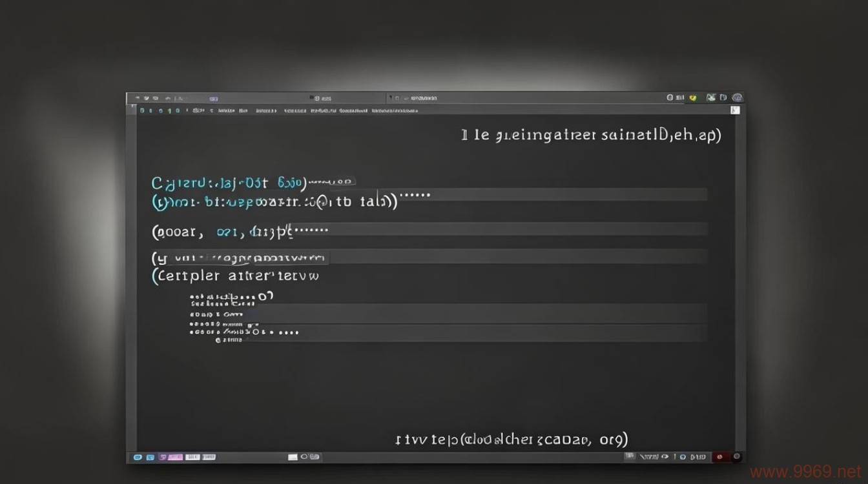The image size is (868, 484).
Task: Click the yellow shield icon in title bar
Action: click(x=693, y=98)
